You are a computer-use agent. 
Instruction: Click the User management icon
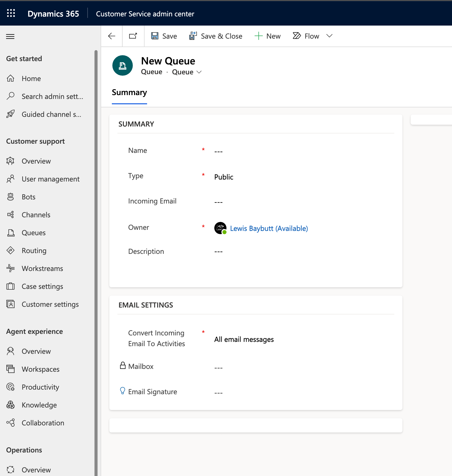point(10,179)
